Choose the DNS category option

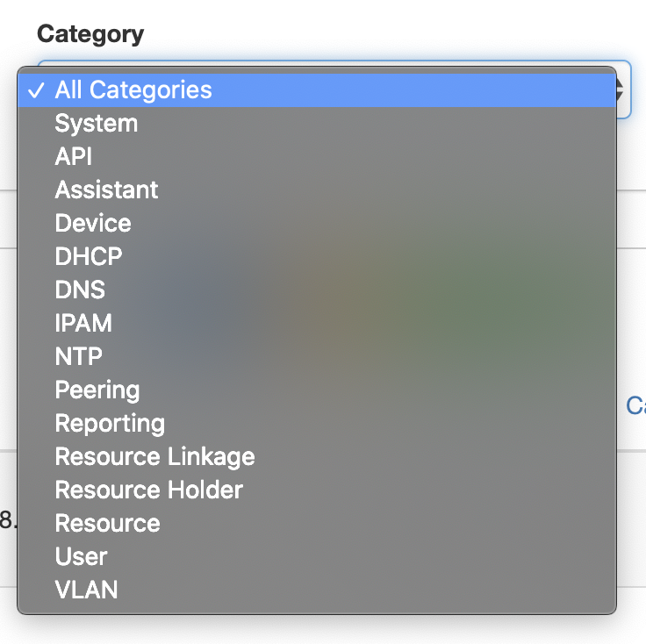pyautogui.click(x=80, y=290)
